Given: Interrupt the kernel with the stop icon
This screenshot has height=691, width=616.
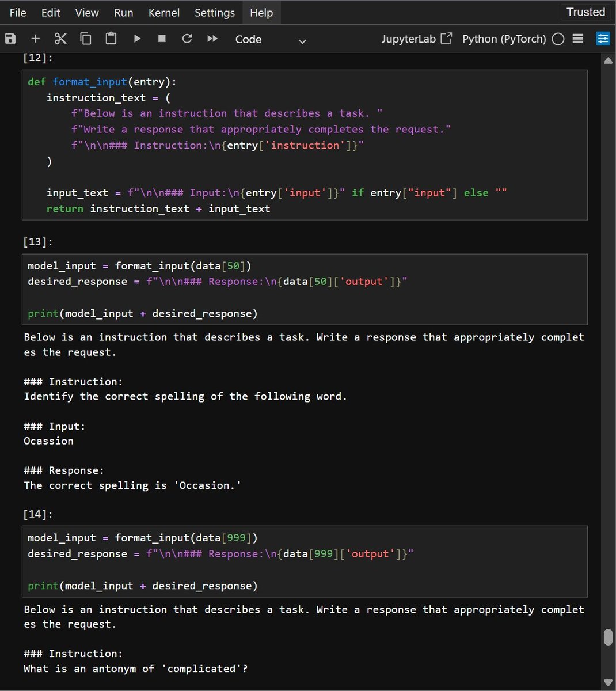Looking at the screenshot, I should click(x=162, y=39).
